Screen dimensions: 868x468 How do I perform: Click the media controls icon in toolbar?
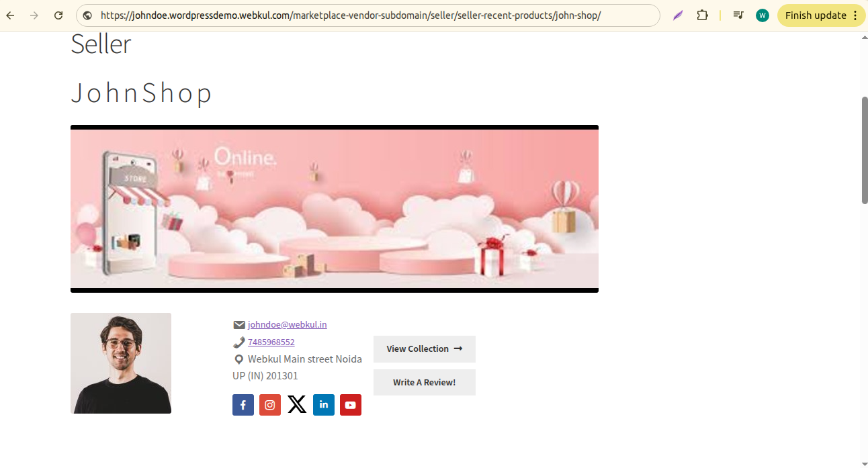click(738, 15)
